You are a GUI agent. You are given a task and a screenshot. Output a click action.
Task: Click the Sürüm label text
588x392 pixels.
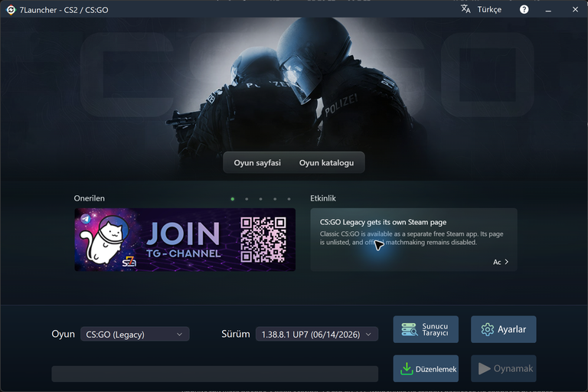(236, 334)
